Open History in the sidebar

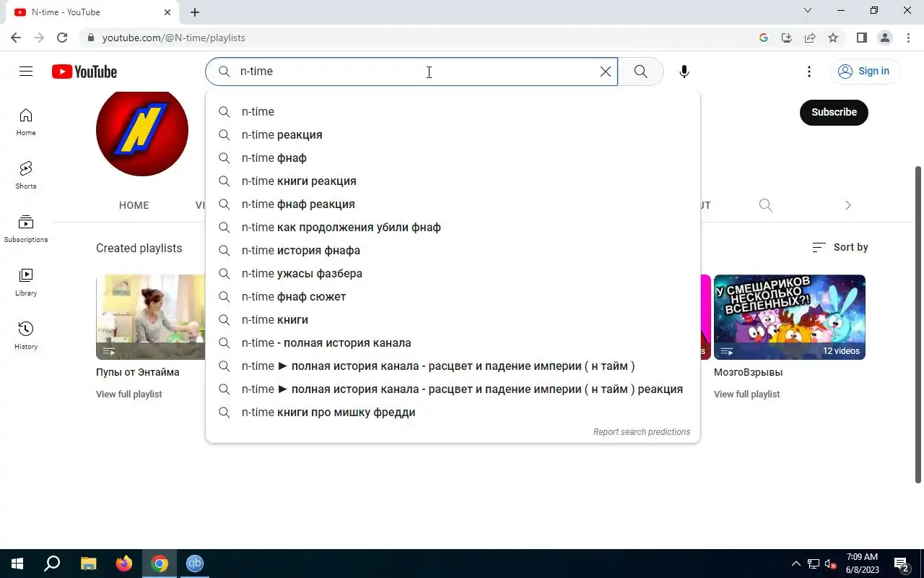tap(26, 336)
